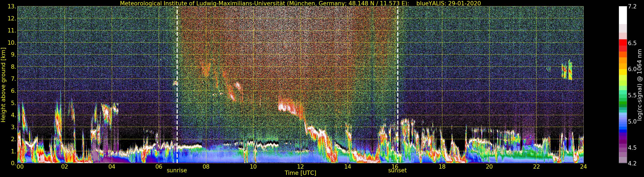Click the white dashed sunrise line
644x177 pixels.
pyautogui.click(x=177, y=85)
